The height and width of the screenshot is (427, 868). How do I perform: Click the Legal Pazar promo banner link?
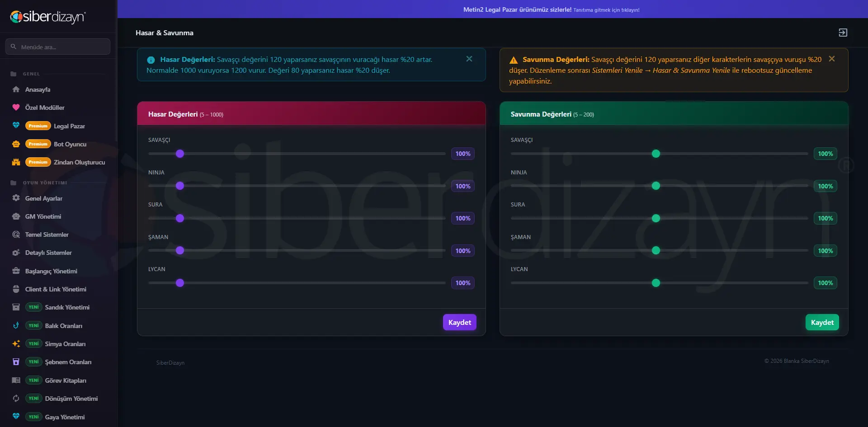point(551,9)
